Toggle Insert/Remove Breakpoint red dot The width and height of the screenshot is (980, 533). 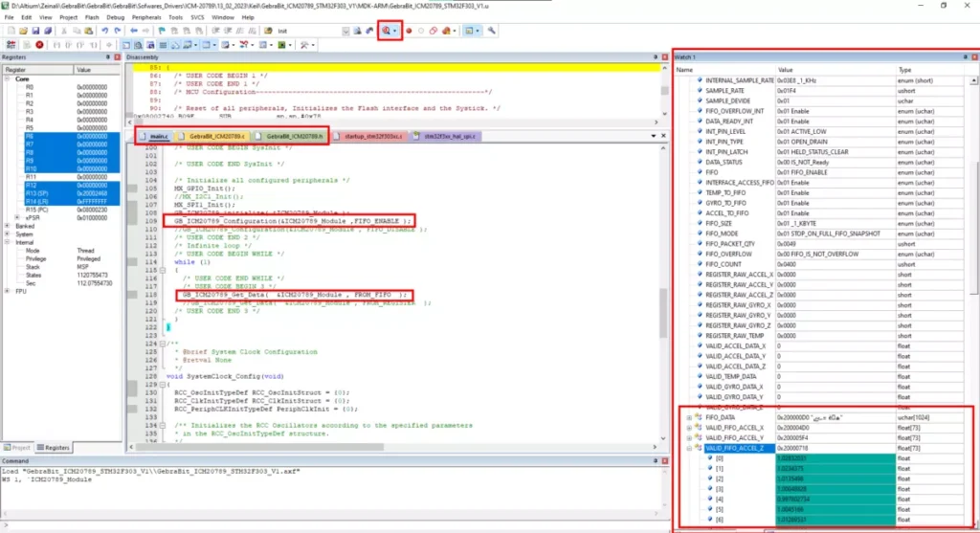409,31
